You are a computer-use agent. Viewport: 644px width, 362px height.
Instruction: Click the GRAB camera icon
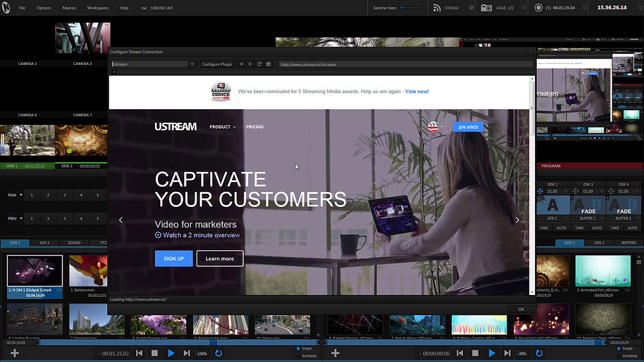[x=486, y=8]
